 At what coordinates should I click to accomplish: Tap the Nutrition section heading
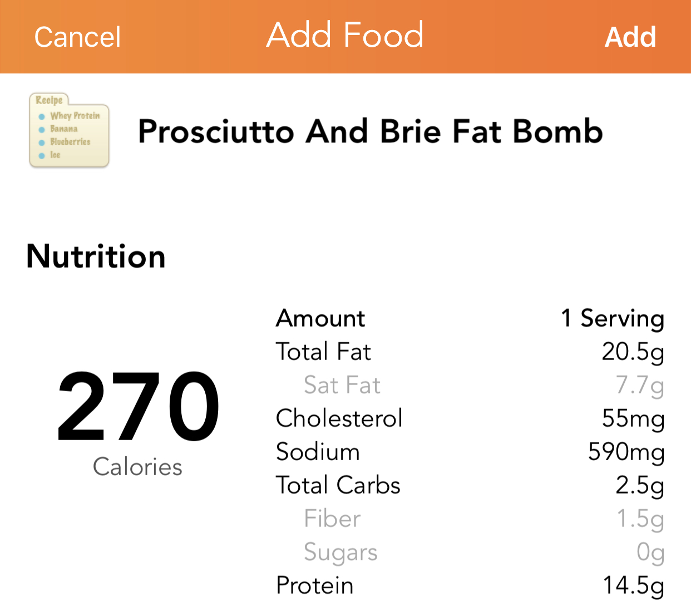click(96, 257)
